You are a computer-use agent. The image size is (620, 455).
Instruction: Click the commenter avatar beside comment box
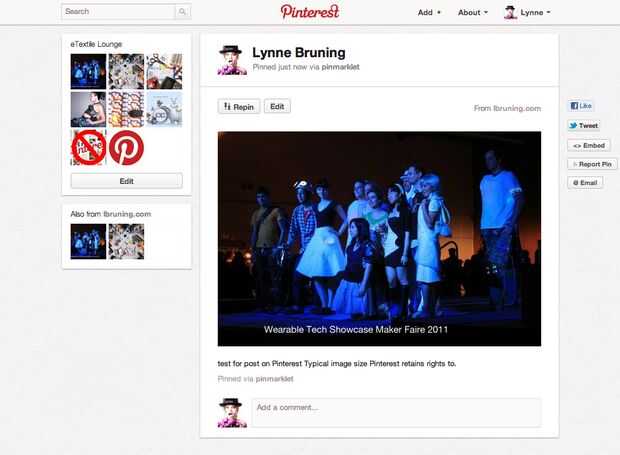(232, 413)
